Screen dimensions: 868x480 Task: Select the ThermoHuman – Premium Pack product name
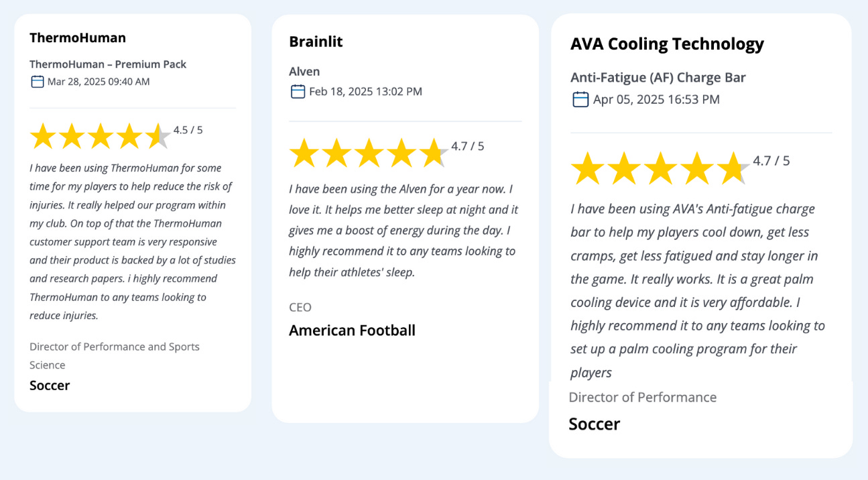[x=108, y=64]
